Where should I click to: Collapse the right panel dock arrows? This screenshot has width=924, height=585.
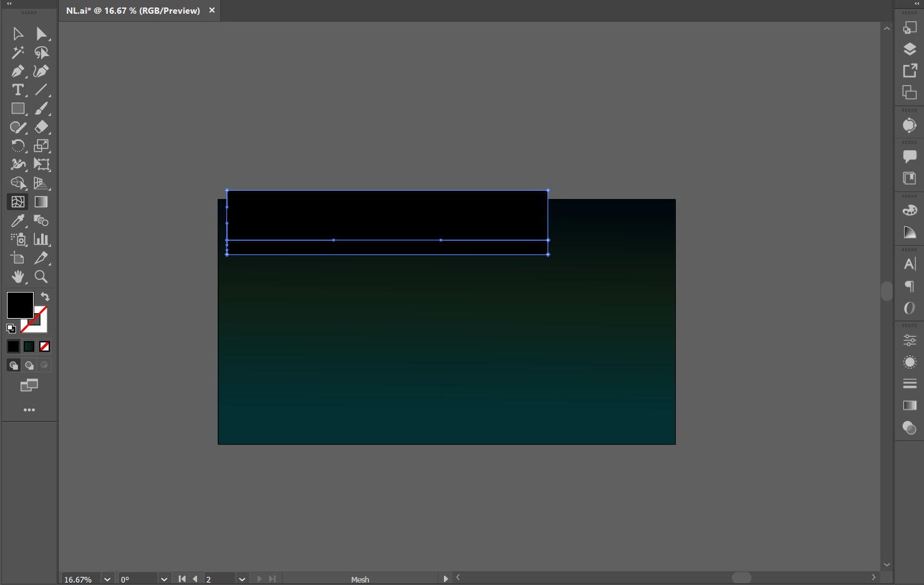pos(917,4)
